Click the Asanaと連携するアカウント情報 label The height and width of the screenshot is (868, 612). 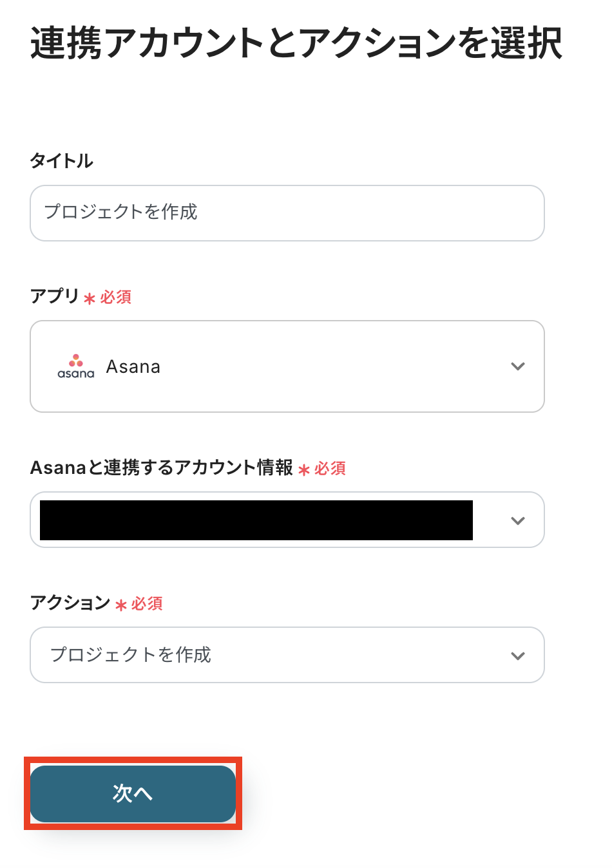click(162, 467)
